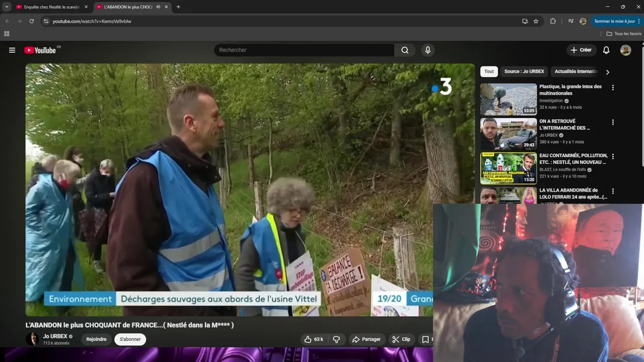This screenshot has width=644, height=362.
Task: Open the 'Jo URBEX' channel name link
Action: point(55,336)
